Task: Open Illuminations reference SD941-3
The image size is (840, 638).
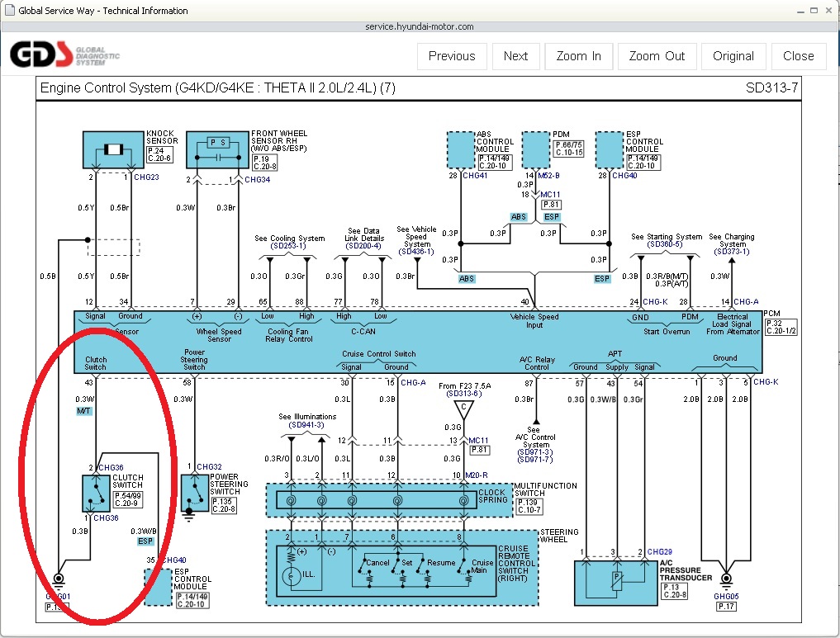Action: tap(306, 425)
